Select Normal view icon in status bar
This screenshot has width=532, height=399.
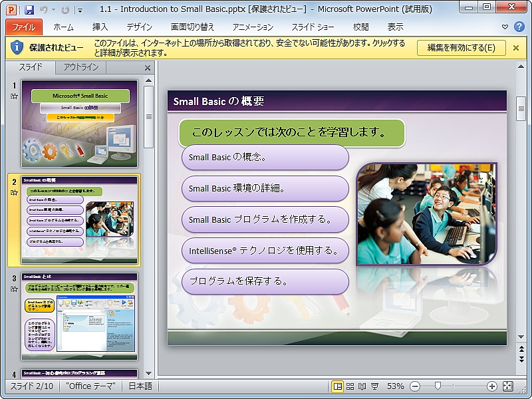pyautogui.click(x=338, y=385)
